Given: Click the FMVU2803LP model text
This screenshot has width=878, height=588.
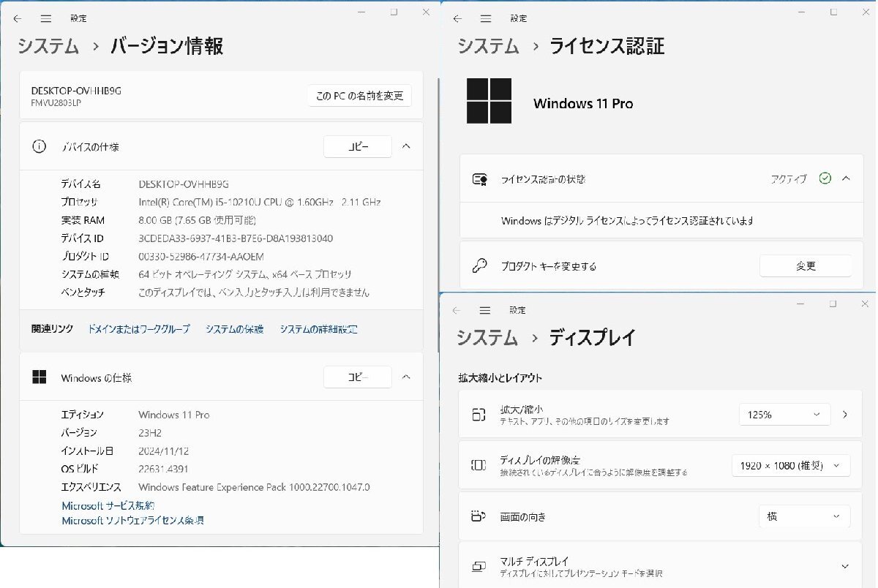Looking at the screenshot, I should pos(56,102).
